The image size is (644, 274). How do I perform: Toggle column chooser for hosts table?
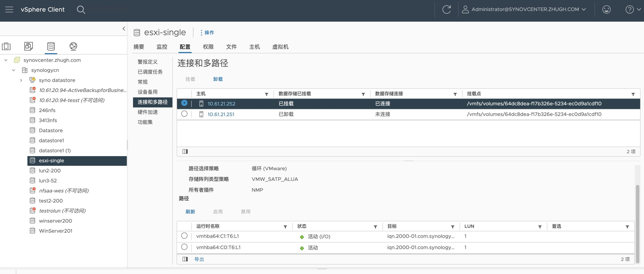click(185, 151)
